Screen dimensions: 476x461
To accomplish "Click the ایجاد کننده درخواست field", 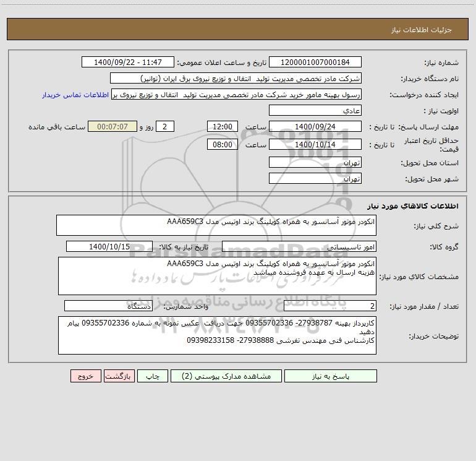I will click(236, 95).
